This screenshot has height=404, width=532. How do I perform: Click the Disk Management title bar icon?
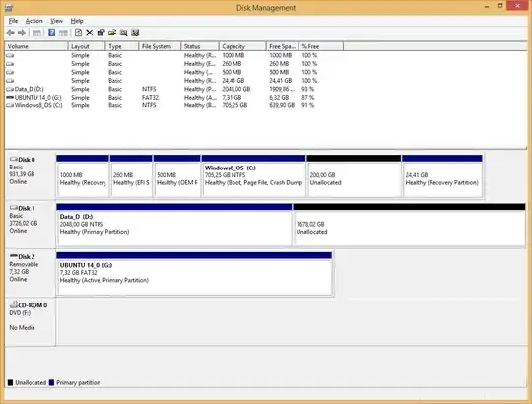tap(9, 8)
